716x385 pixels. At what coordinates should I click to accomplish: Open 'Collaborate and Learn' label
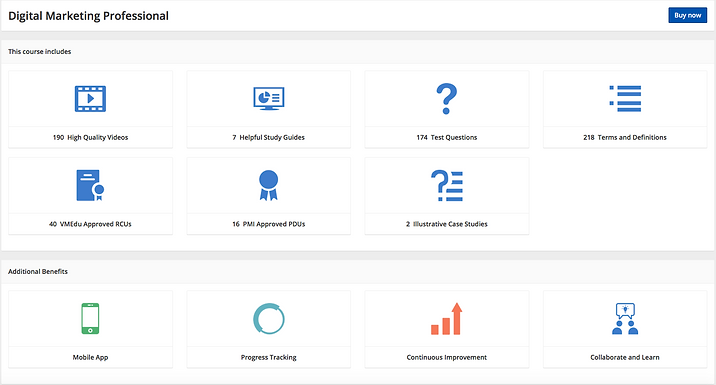[625, 357]
